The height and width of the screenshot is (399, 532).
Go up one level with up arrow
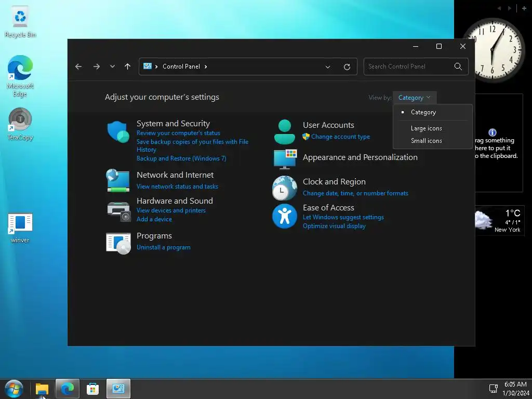[x=128, y=66]
